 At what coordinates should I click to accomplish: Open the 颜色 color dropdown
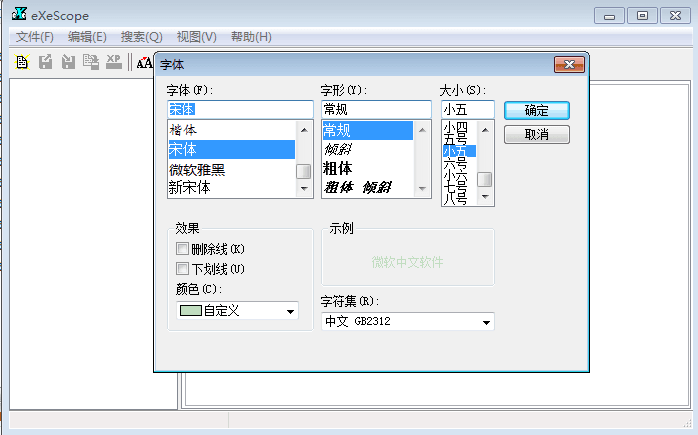pos(290,312)
